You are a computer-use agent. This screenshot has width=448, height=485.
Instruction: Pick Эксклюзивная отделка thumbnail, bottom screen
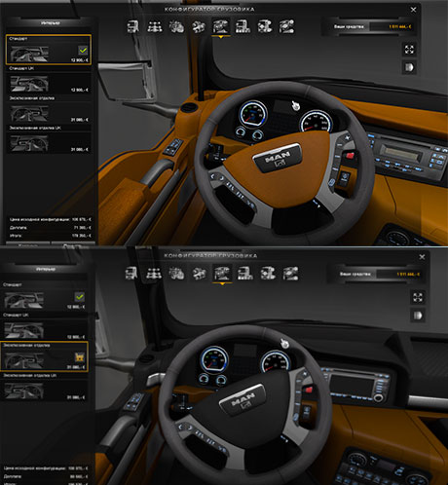tap(23, 360)
